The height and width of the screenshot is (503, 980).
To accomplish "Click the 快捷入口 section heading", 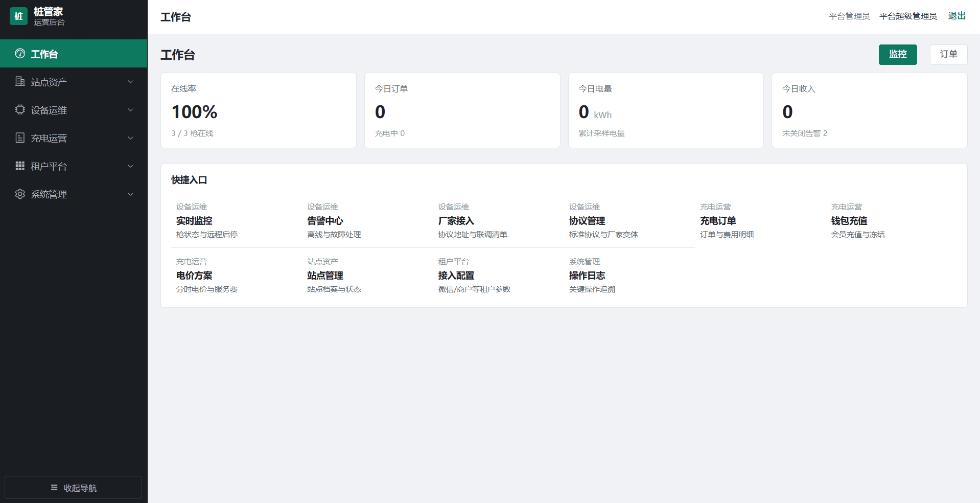I will [189, 180].
